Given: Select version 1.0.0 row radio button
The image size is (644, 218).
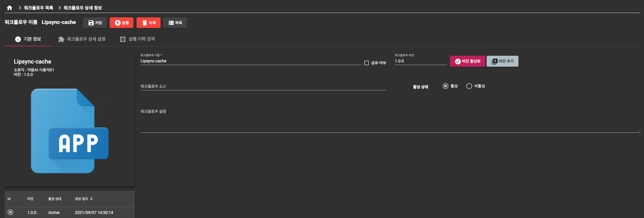Looking at the screenshot, I should [10, 212].
